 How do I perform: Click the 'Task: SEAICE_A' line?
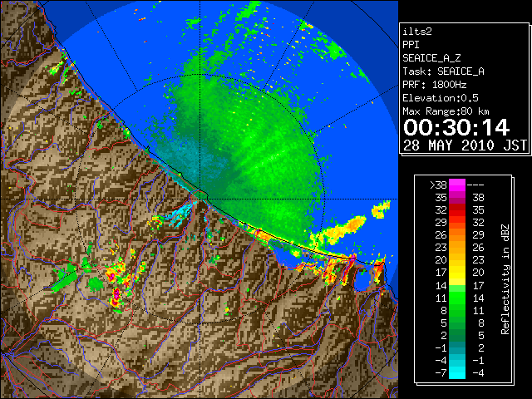click(443, 71)
